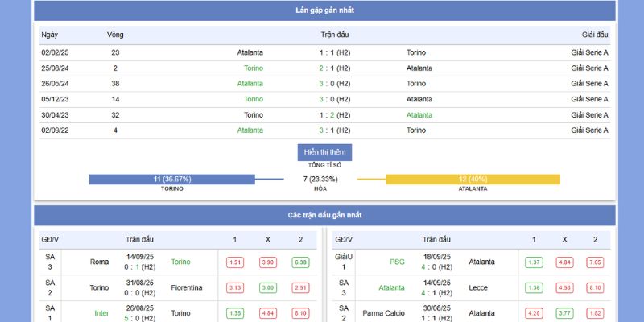
Task: Select the blue Torino 11 (36.67%) bar
Action: pos(172,179)
